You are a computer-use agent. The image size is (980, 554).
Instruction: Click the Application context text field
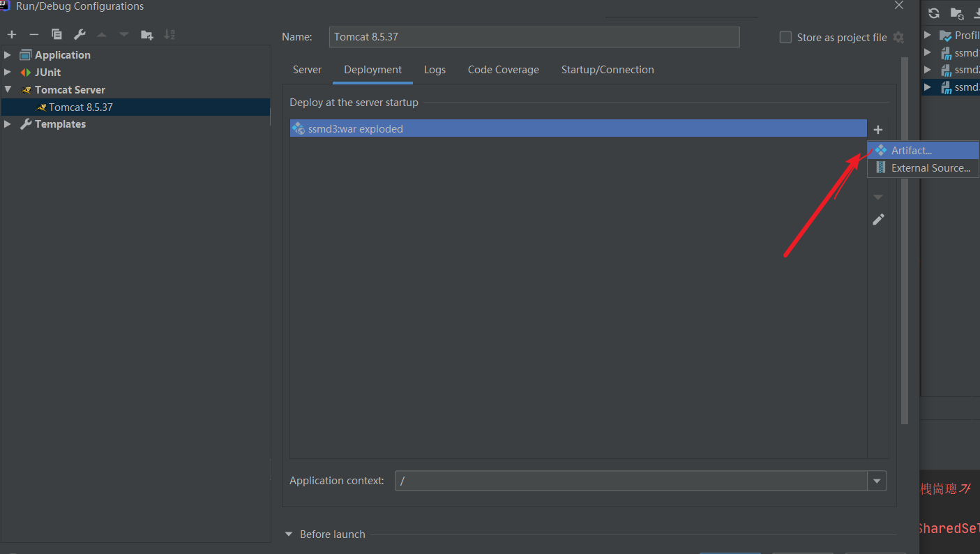[x=631, y=481]
